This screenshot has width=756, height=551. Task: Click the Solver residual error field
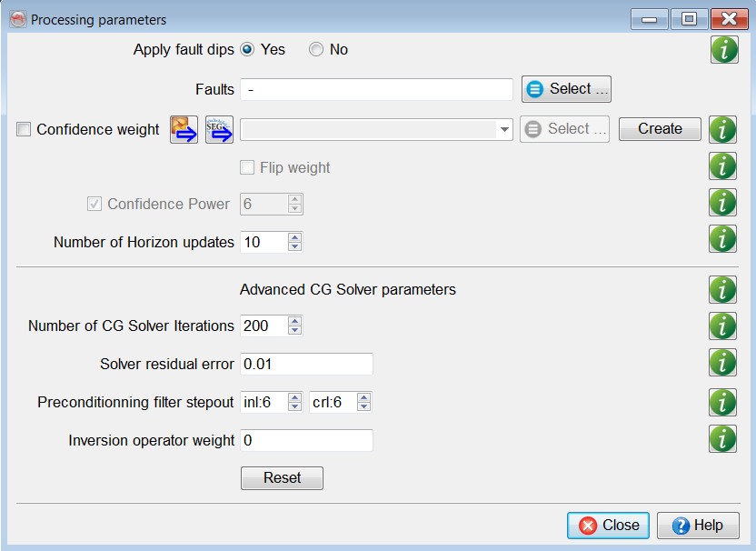[x=306, y=364]
